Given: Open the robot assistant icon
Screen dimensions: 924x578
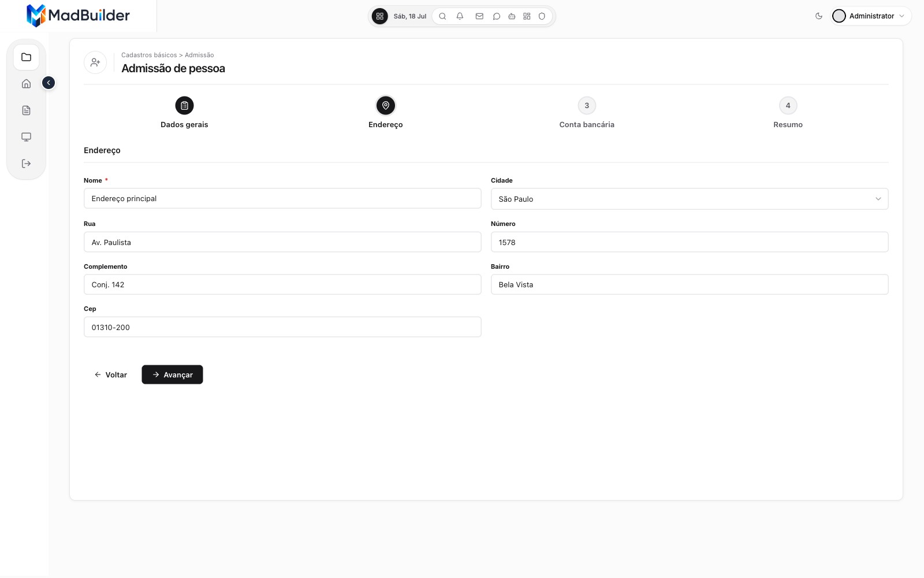Looking at the screenshot, I should click(x=512, y=16).
